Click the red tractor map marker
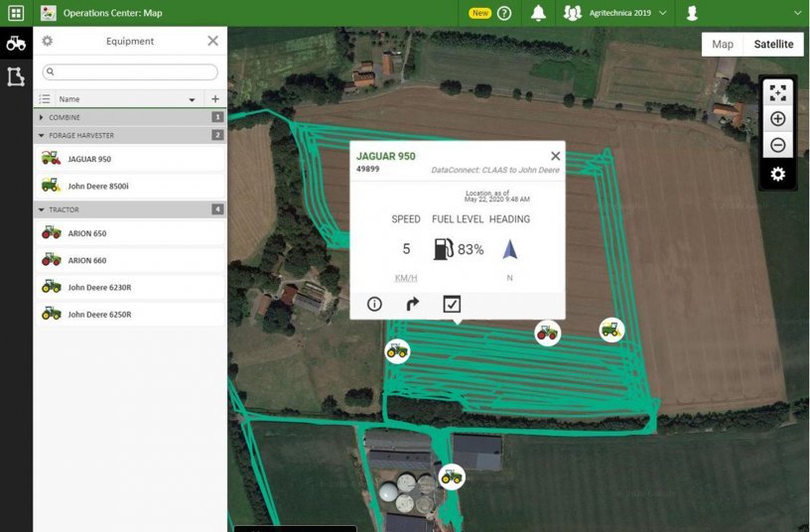The height and width of the screenshot is (532, 810). pyautogui.click(x=548, y=333)
